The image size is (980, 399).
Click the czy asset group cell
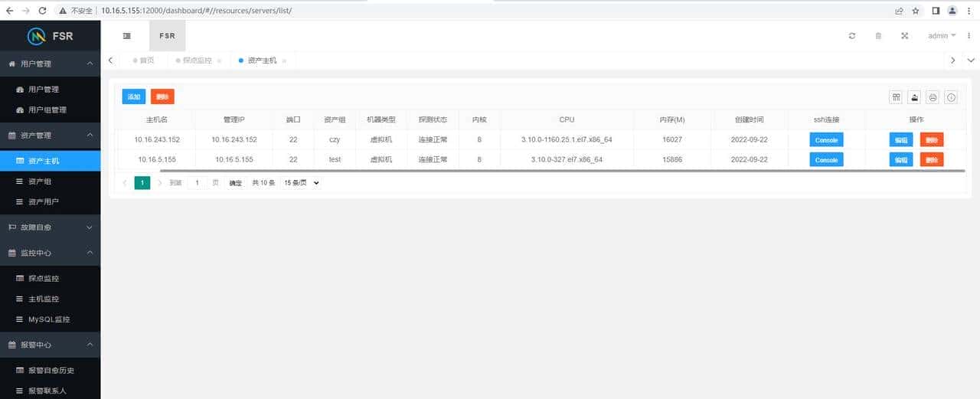tap(335, 139)
